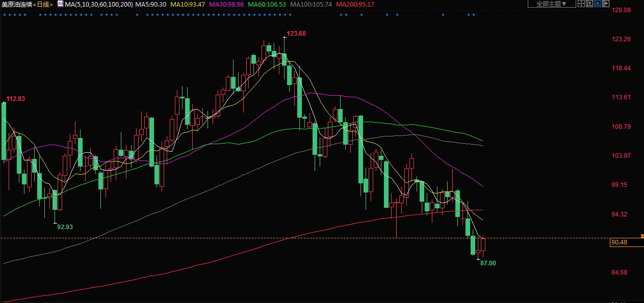Open the 日线 period selector
The image size is (644, 303).
coord(44,4)
